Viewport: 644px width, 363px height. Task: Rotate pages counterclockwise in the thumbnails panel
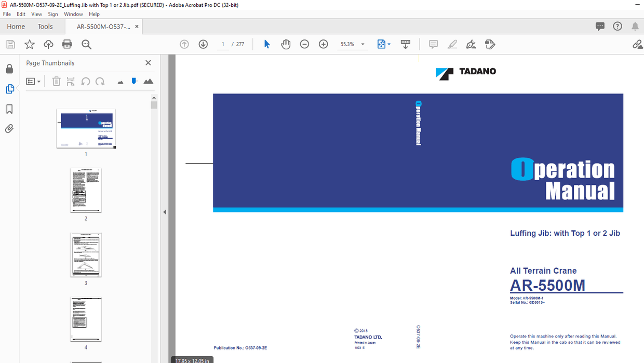click(85, 82)
